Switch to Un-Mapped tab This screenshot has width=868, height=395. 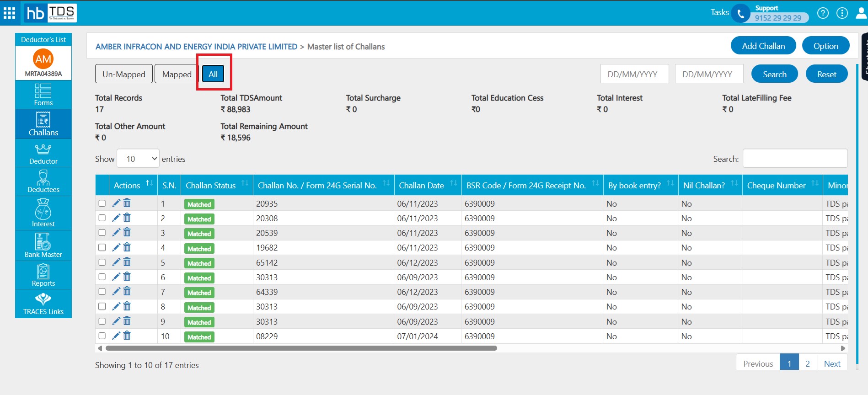pyautogui.click(x=123, y=74)
